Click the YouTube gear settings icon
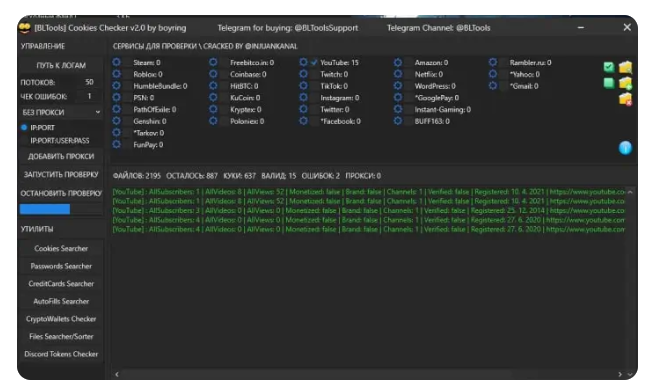Viewport: 650px width, 389px height. pyautogui.click(x=303, y=62)
